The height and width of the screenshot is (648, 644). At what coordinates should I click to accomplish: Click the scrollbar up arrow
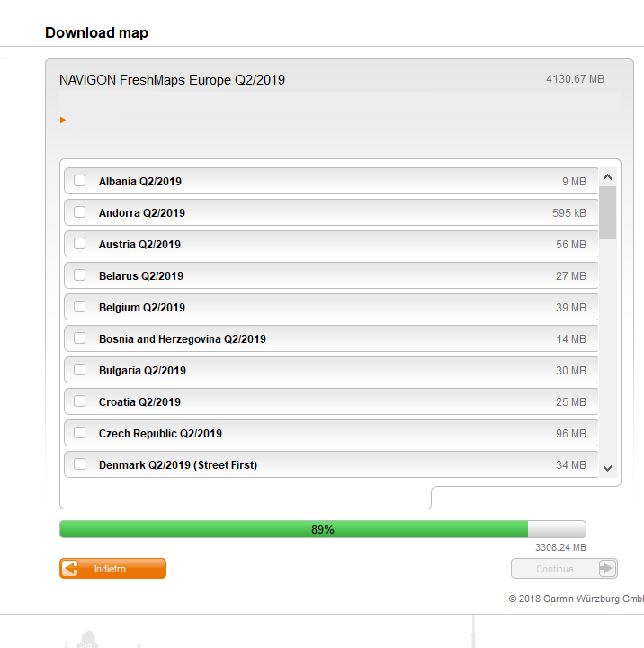click(x=607, y=177)
